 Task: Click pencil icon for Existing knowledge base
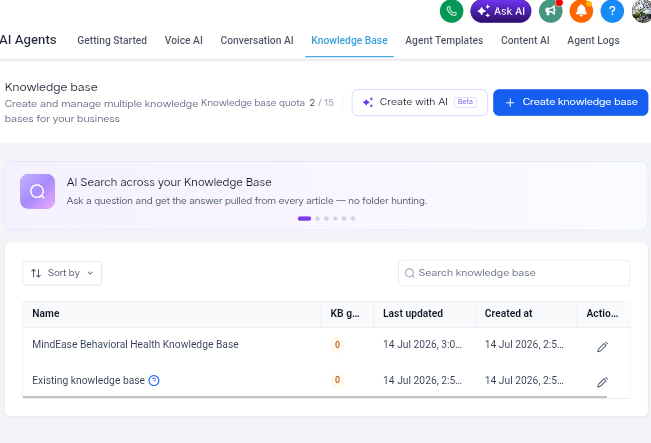point(602,382)
